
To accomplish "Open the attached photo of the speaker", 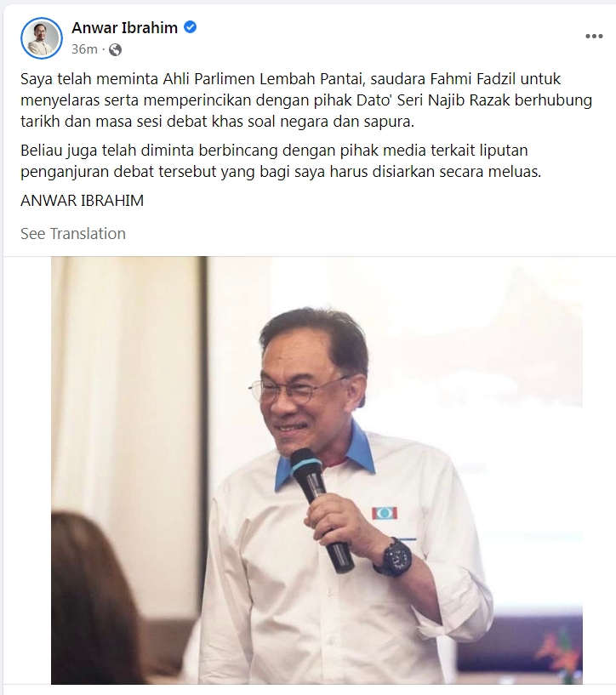I will [317, 470].
